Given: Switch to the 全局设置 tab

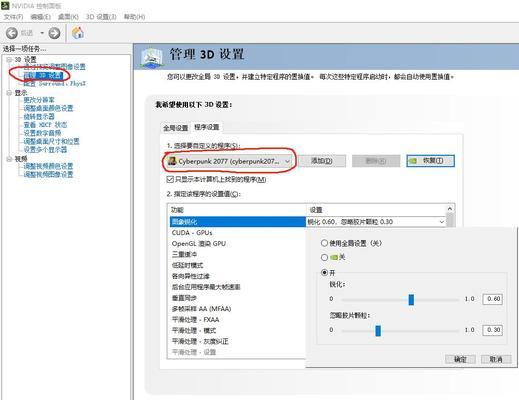Looking at the screenshot, I should (175, 128).
